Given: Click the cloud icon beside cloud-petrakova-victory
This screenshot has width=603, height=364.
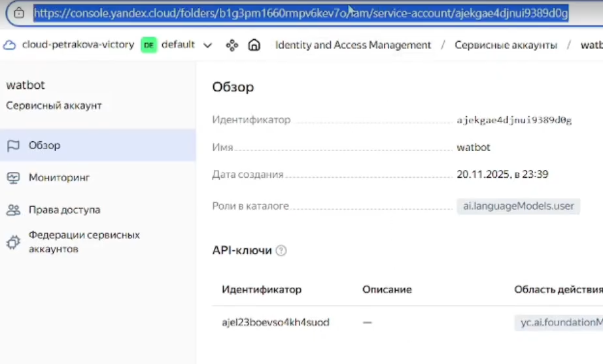Looking at the screenshot, I should pos(9,45).
